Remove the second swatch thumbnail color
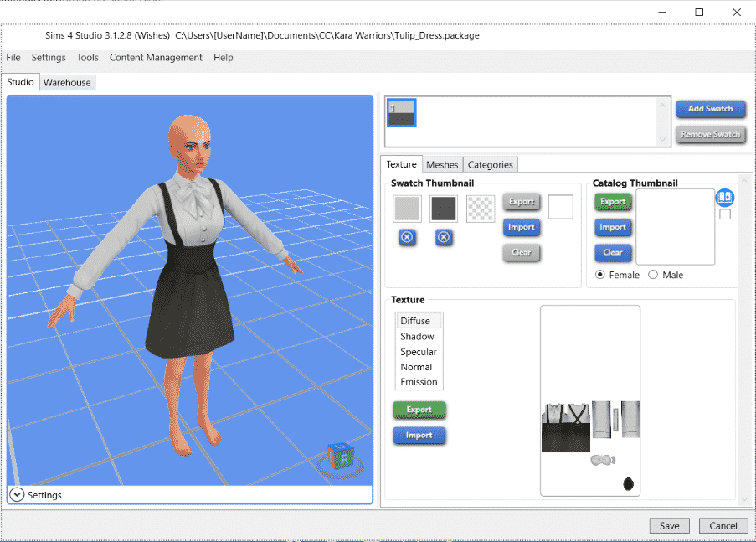Viewport: 756px width, 542px height. click(444, 238)
